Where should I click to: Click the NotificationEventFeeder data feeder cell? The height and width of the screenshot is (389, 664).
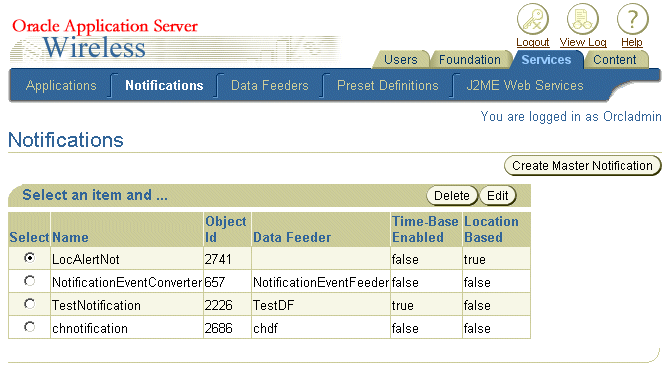pyautogui.click(x=321, y=282)
